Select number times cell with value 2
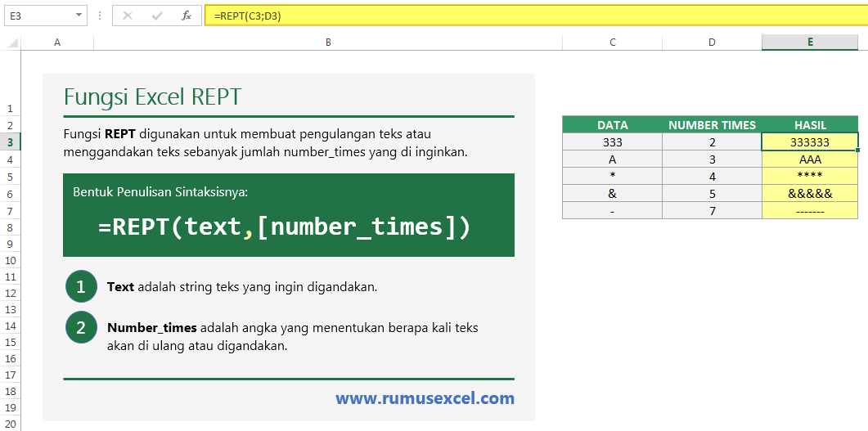868x431 pixels. click(x=712, y=142)
